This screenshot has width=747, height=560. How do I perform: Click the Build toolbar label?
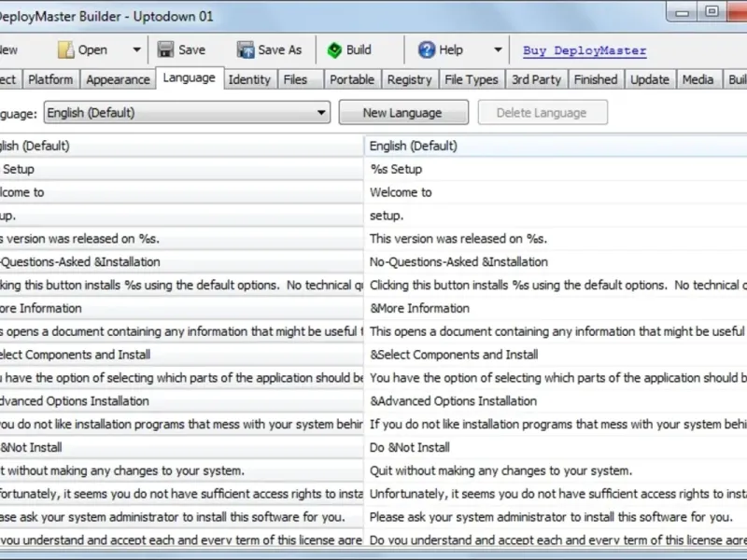click(x=359, y=49)
